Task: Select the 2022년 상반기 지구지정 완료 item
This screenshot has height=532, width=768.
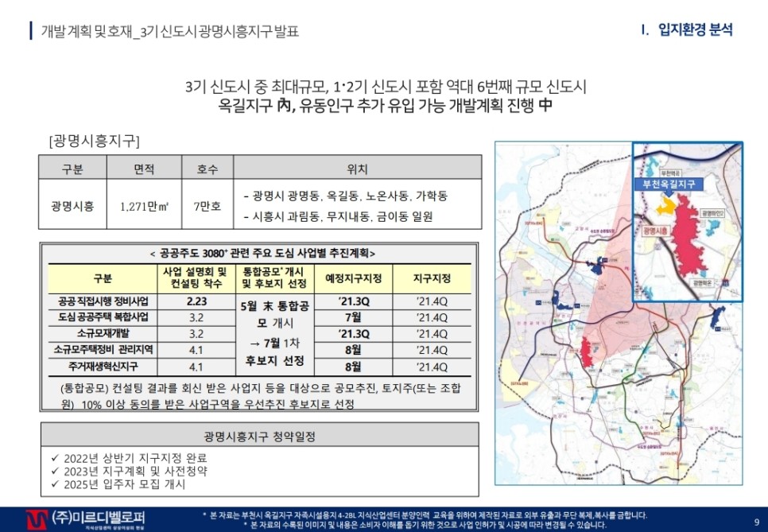Action: 130,458
